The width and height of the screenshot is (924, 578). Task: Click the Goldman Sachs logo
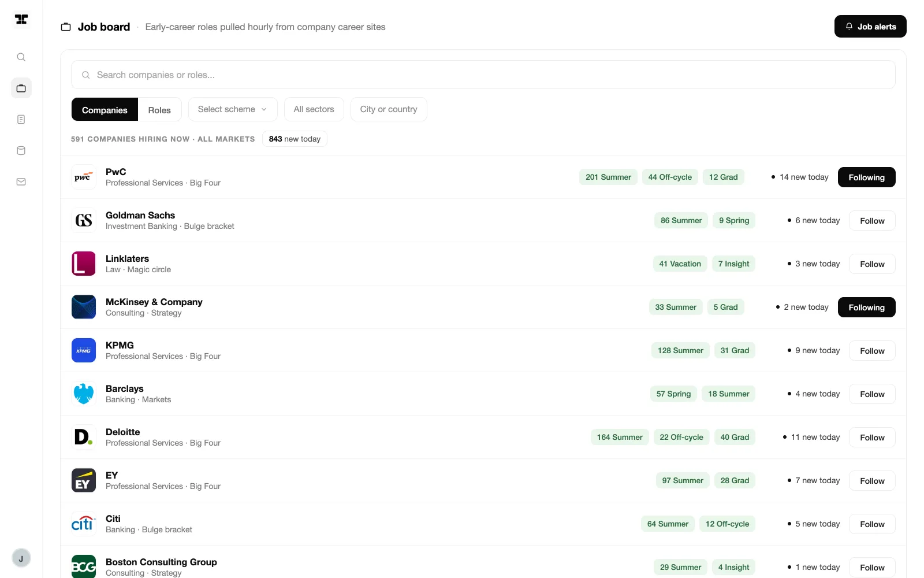click(x=84, y=220)
